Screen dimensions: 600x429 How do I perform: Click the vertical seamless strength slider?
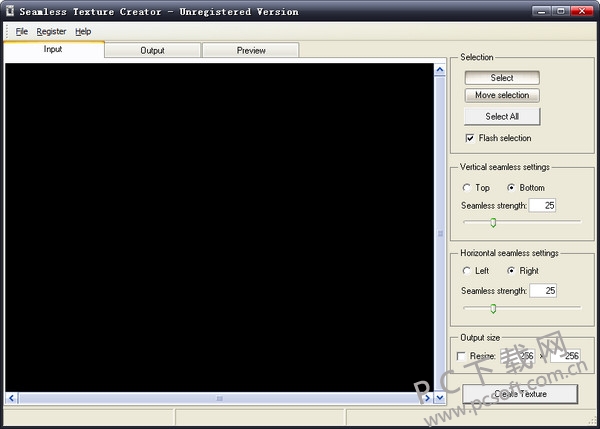click(493, 222)
